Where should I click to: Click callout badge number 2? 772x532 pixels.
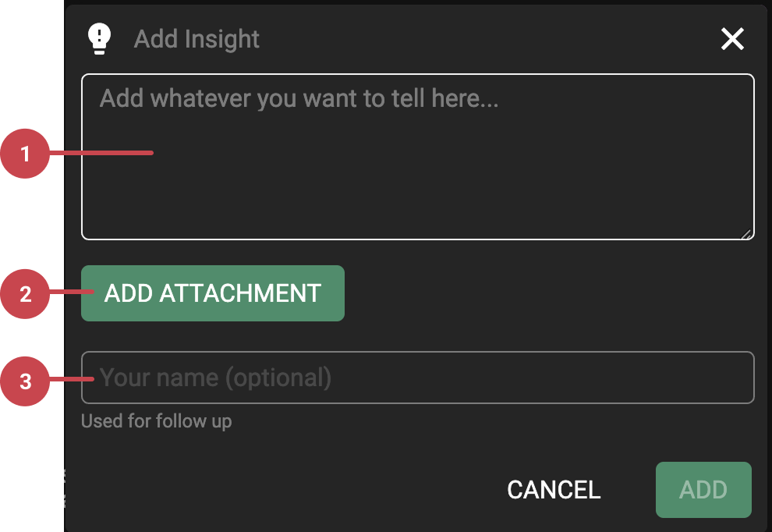point(24,294)
